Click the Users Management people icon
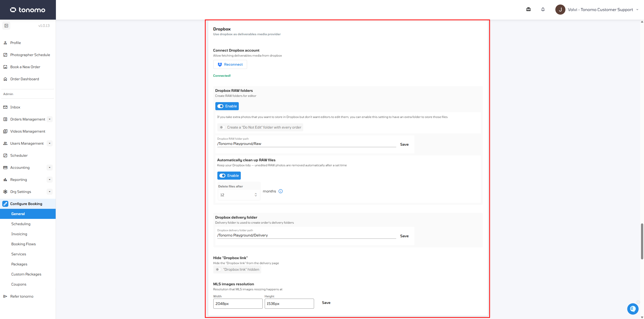The width and height of the screenshot is (644, 319). click(5, 143)
